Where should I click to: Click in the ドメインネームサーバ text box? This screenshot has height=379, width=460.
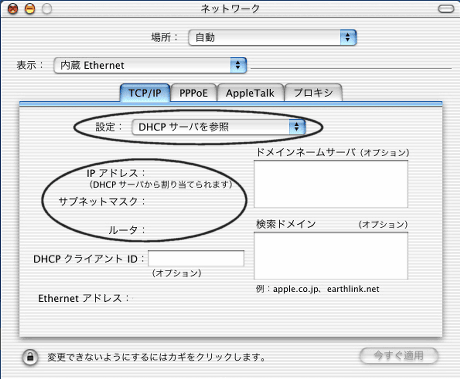click(x=331, y=184)
